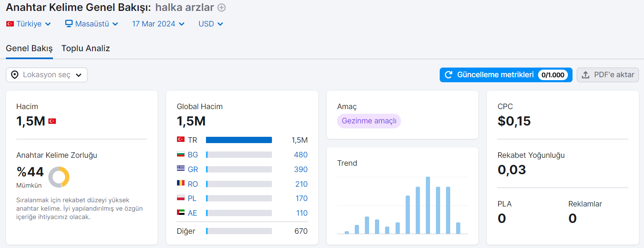Click the plus icon beside halka arzlar
The height and width of the screenshot is (248, 644).
[222, 8]
